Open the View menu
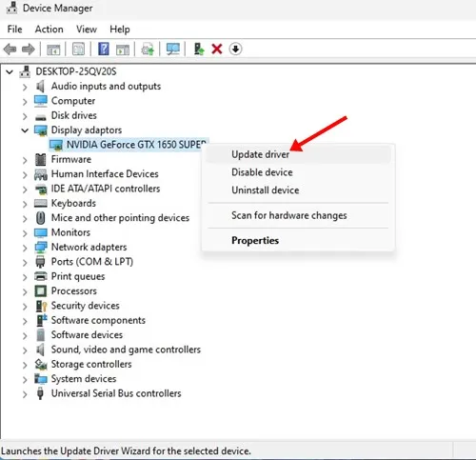The width and height of the screenshot is (476, 460). (x=87, y=30)
